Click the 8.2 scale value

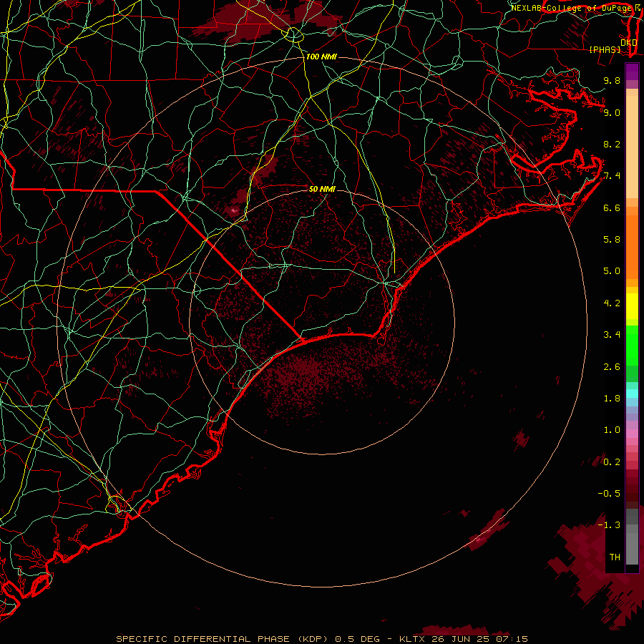tap(612, 144)
